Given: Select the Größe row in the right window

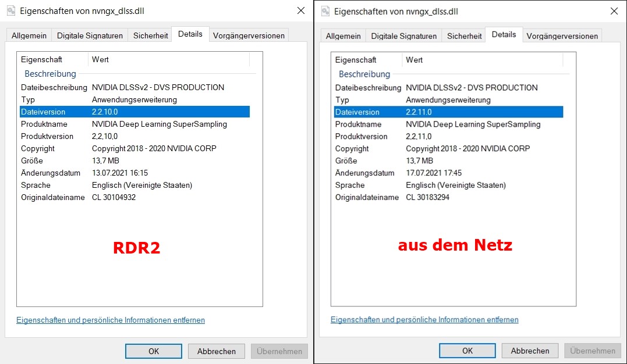Looking at the screenshot, I should point(448,160).
